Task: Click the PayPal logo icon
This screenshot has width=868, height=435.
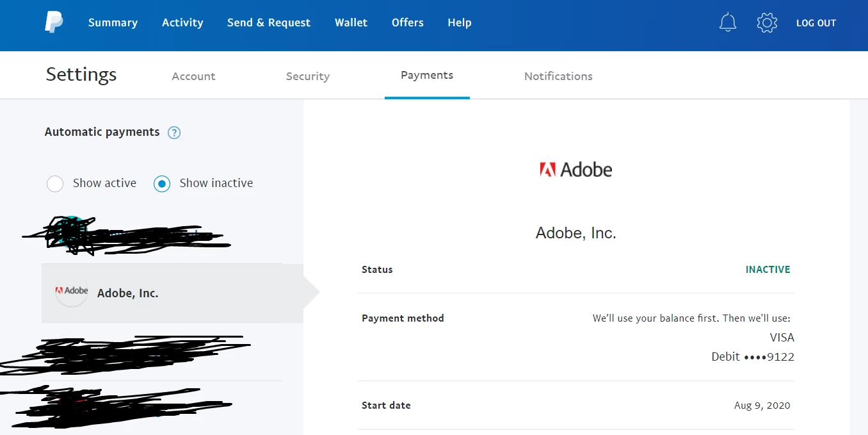Action: point(54,22)
